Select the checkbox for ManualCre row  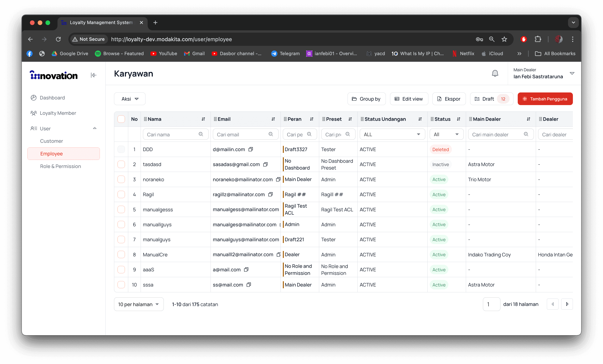121,254
